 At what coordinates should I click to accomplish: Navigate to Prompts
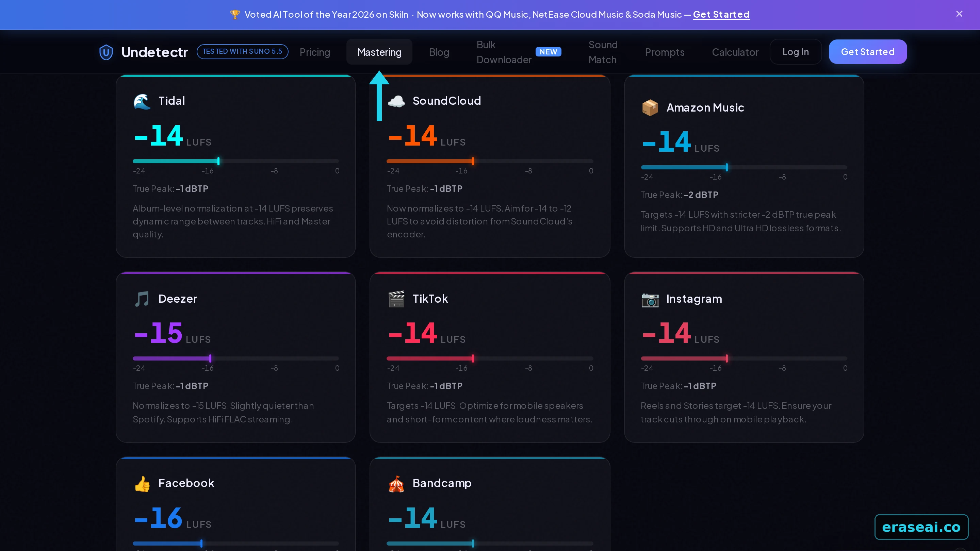tap(665, 52)
